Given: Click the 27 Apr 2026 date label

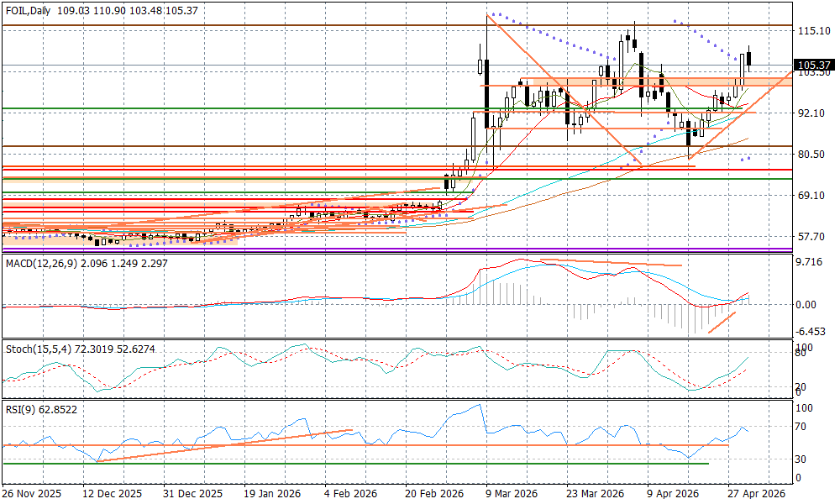Looking at the screenshot, I should click(x=756, y=494).
